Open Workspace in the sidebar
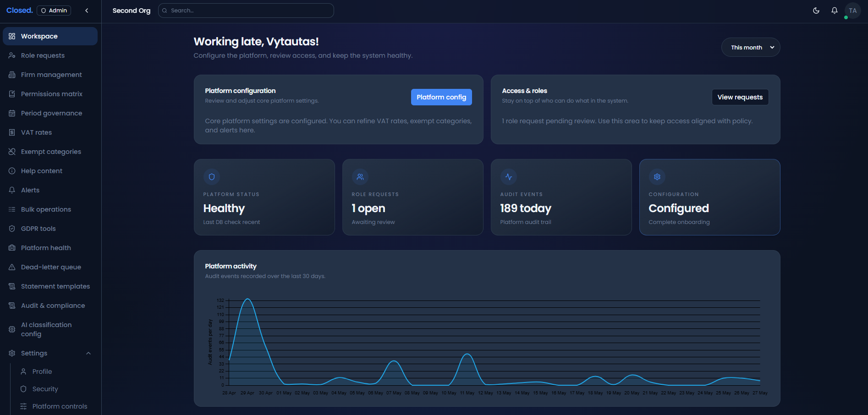 tap(50, 36)
